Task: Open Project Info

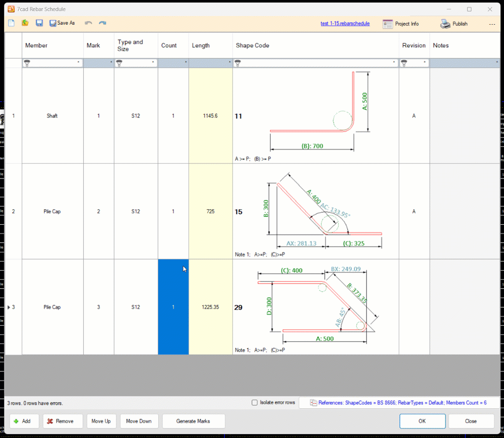Action: [401, 24]
